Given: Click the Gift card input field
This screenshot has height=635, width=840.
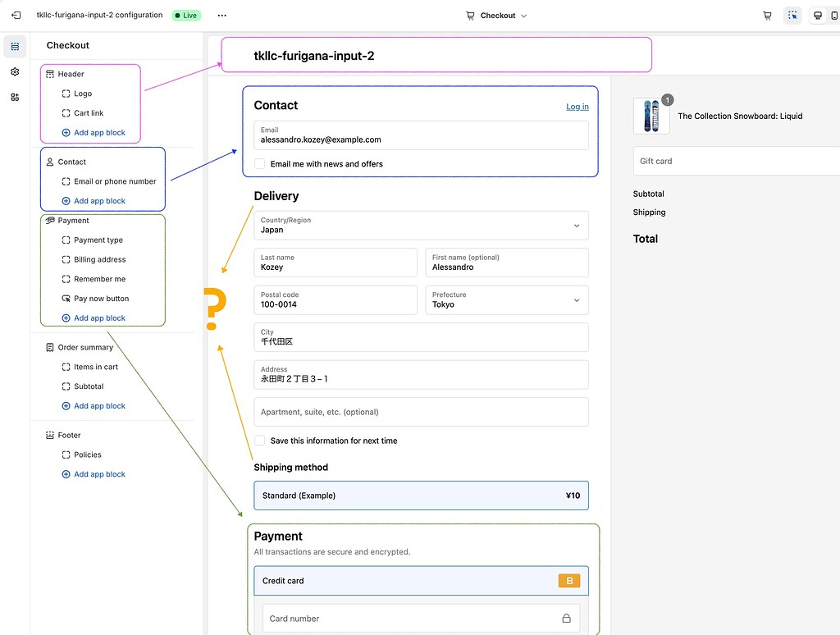Looking at the screenshot, I should tap(738, 161).
